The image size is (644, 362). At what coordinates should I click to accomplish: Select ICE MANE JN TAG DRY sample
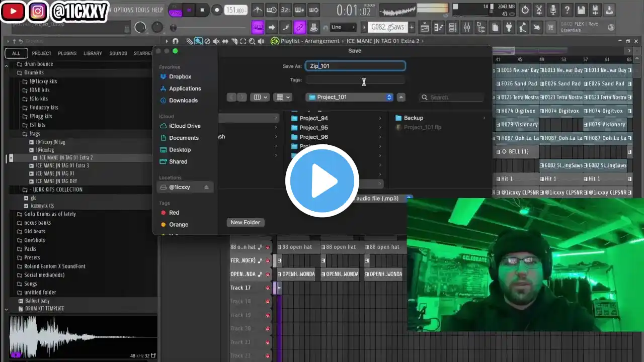[x=56, y=181]
